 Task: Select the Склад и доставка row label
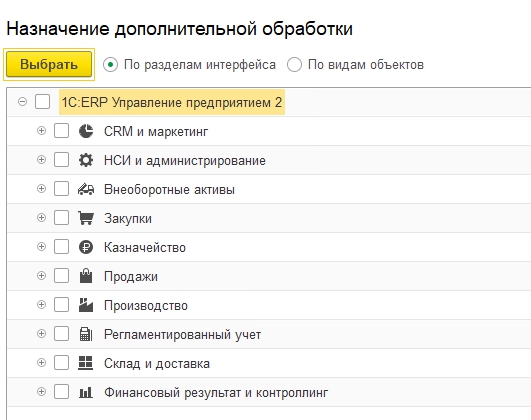(x=157, y=363)
